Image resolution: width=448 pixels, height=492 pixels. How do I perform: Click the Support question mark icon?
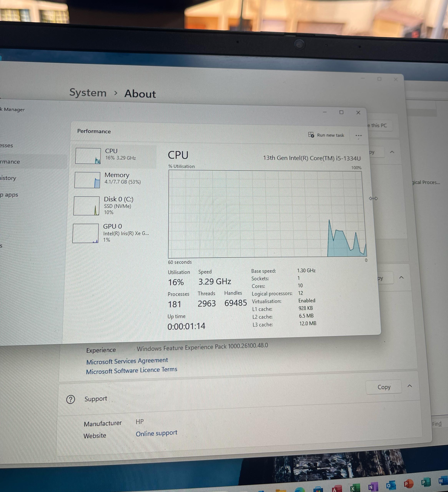point(71,399)
